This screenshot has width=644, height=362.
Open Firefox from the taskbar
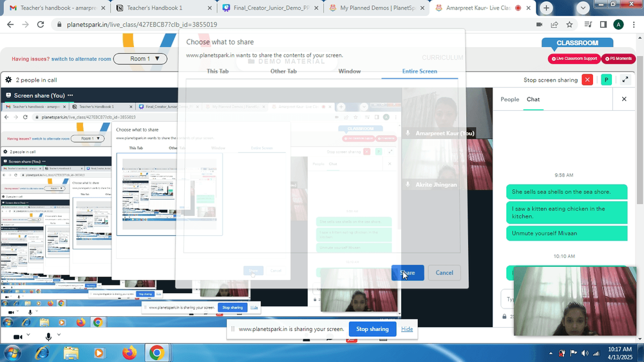[129, 353]
